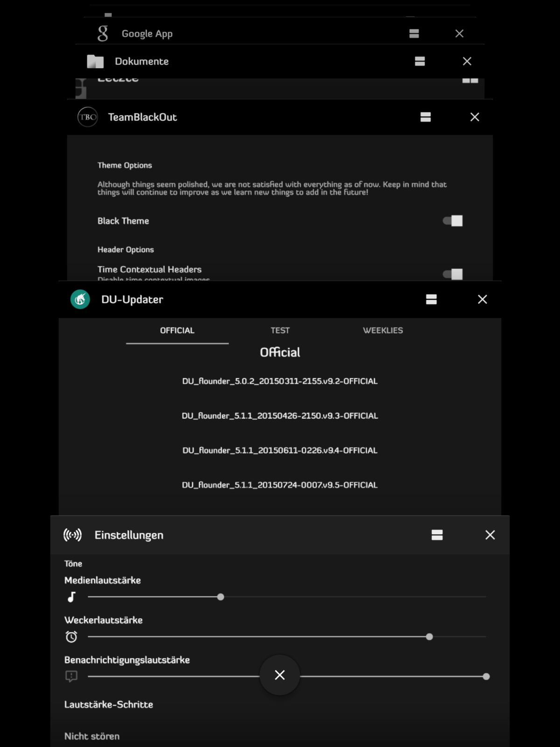
Task: Tap the Einstellungen sound settings icon
Action: (x=72, y=535)
